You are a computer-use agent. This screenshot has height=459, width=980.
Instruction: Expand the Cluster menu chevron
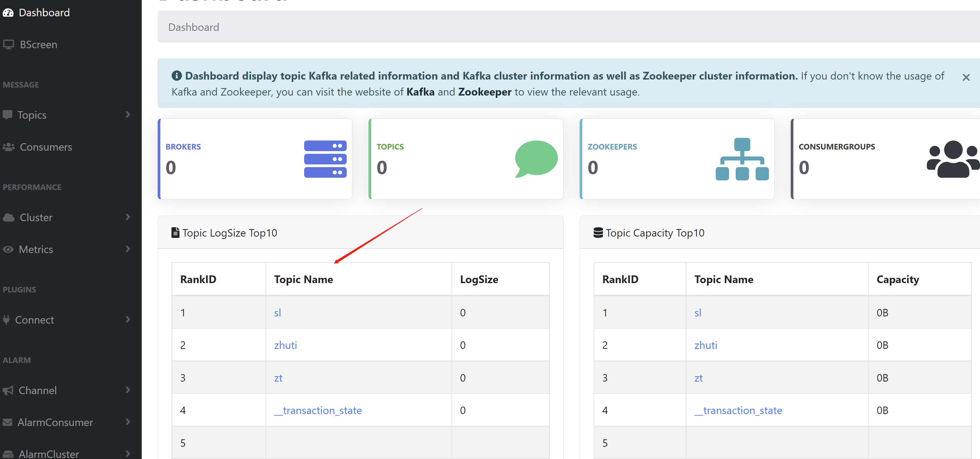point(128,217)
